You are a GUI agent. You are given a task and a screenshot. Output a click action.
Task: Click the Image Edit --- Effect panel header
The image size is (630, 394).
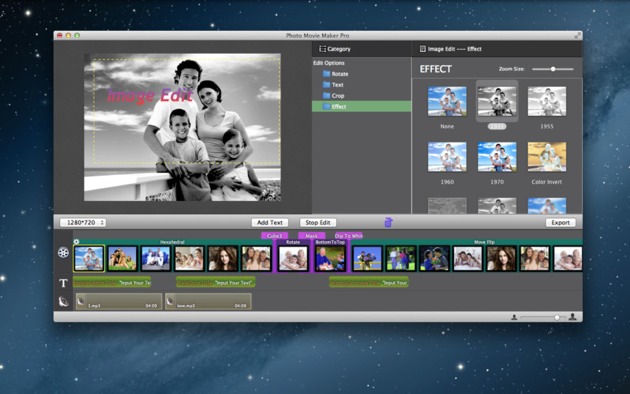coord(497,49)
